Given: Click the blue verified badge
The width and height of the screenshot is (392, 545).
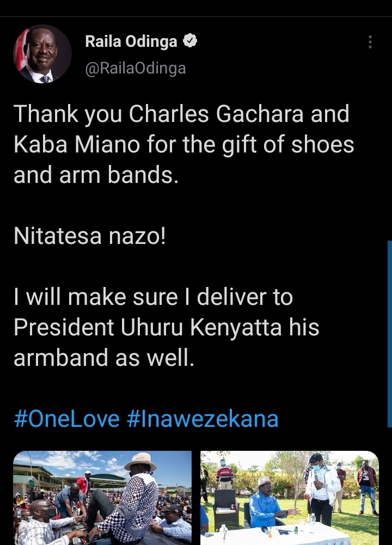Looking at the screenshot, I should coord(190,41).
